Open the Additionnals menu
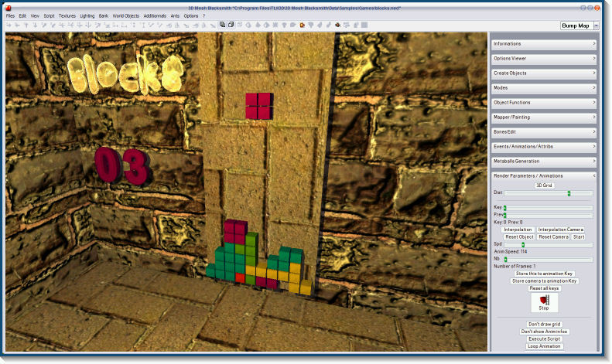Screen dimensions: 612x364 coord(155,16)
